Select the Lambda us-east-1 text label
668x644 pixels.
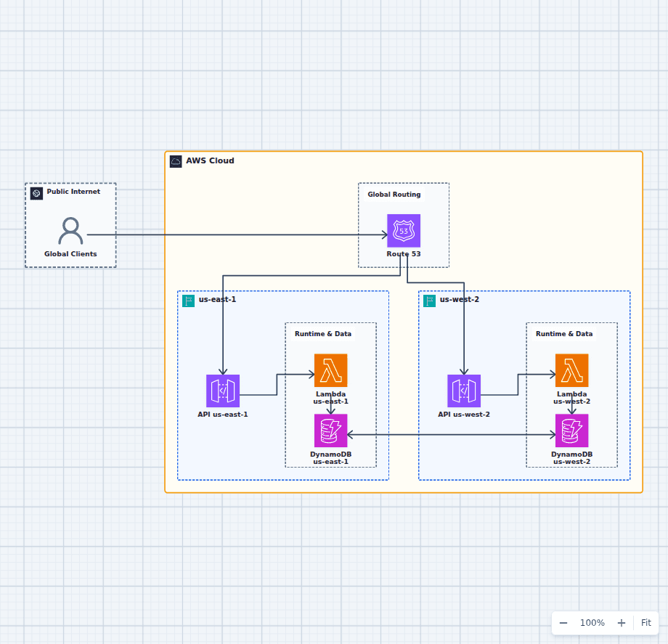coord(330,398)
